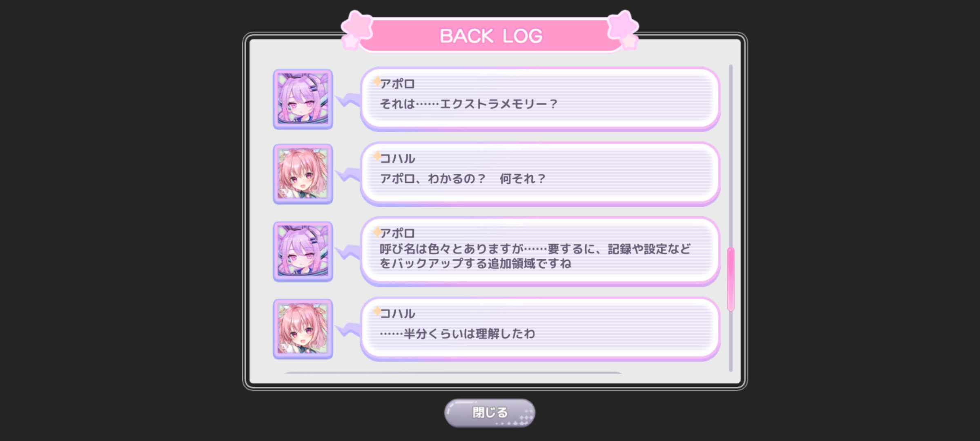980x441 pixels.
Task: Select the message about バックアップする追加領域
Action: click(x=540, y=252)
